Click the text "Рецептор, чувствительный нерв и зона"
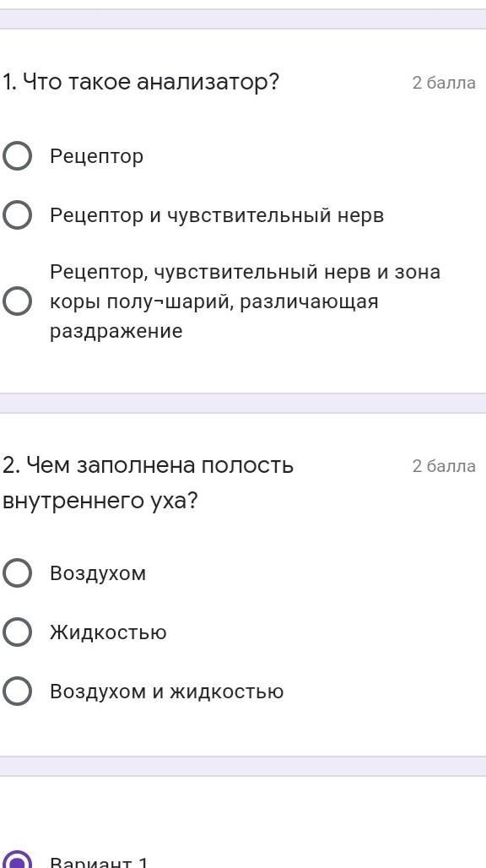Image resolution: width=486 pixels, height=868 pixels. coord(246,273)
